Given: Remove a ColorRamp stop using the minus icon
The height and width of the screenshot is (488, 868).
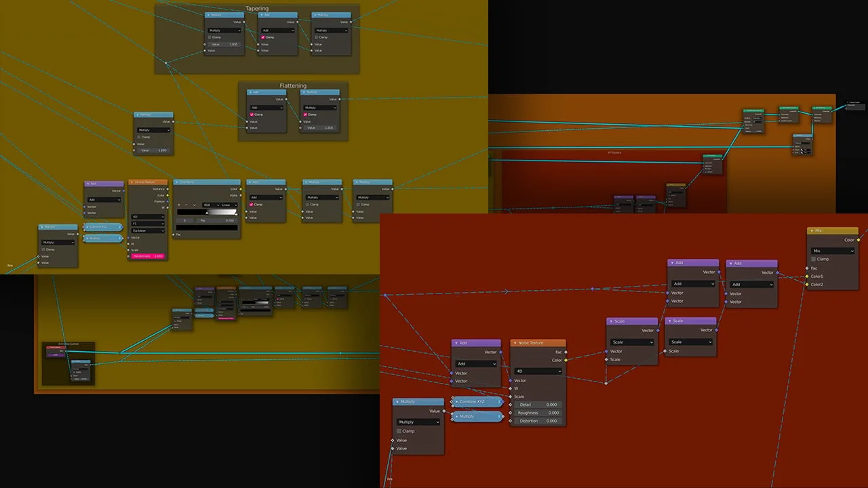Looking at the screenshot, I should (186, 205).
